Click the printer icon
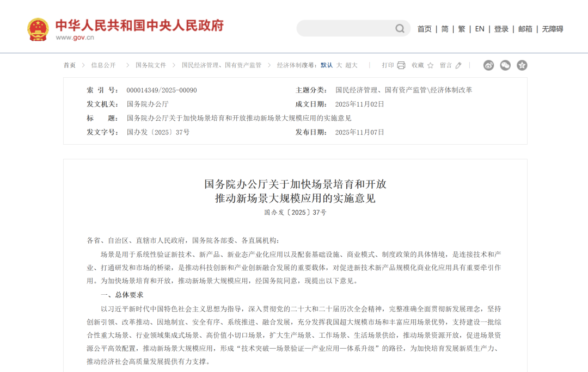Image resolution: width=588 pixels, height=372 pixels. [x=401, y=65]
